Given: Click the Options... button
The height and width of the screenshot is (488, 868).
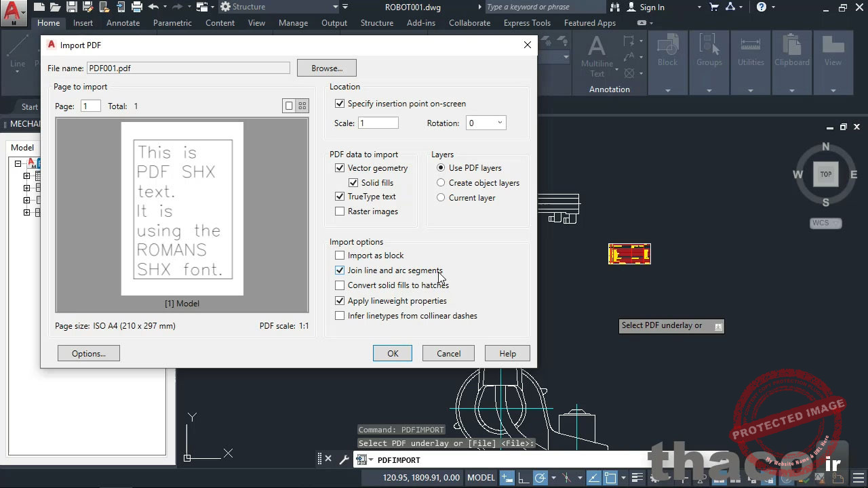Looking at the screenshot, I should (89, 353).
